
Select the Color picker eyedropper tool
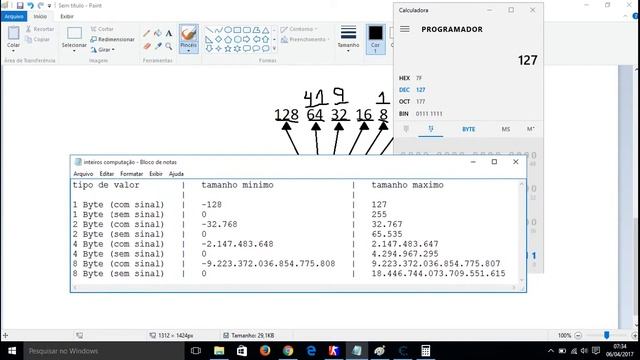(x=158, y=47)
